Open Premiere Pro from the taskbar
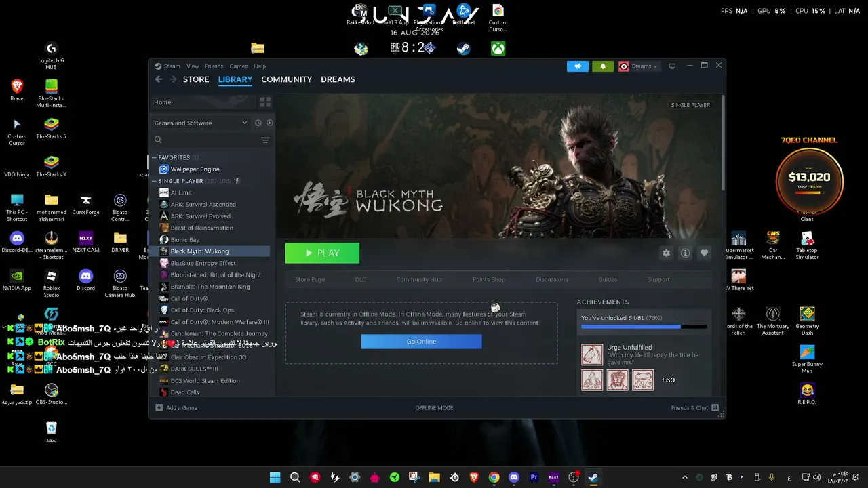The height and width of the screenshot is (488, 868). [534, 477]
